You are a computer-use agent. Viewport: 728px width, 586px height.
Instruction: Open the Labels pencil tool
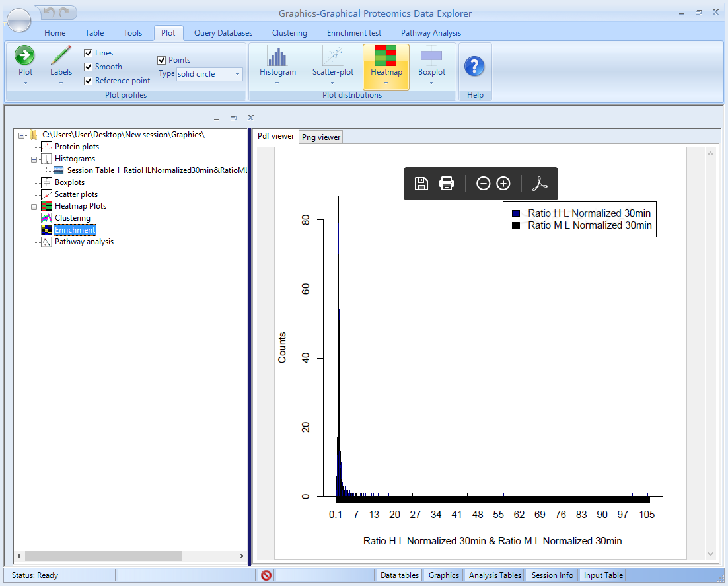[61, 55]
